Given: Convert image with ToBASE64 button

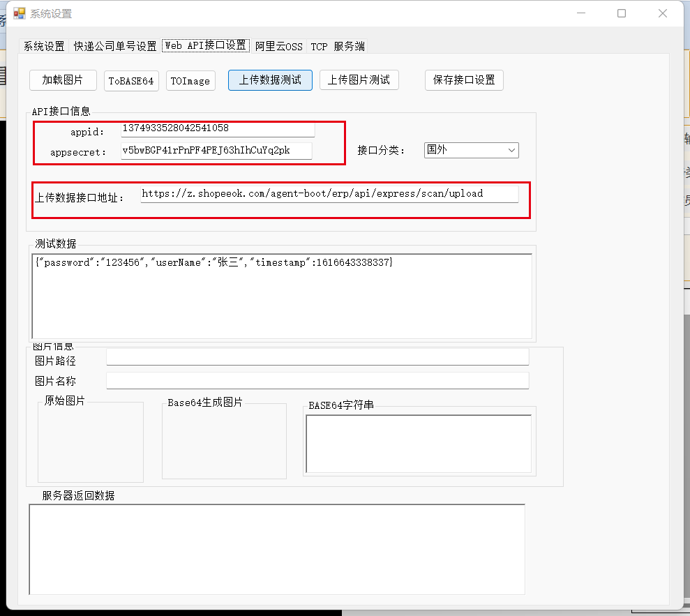Looking at the screenshot, I should point(131,81).
